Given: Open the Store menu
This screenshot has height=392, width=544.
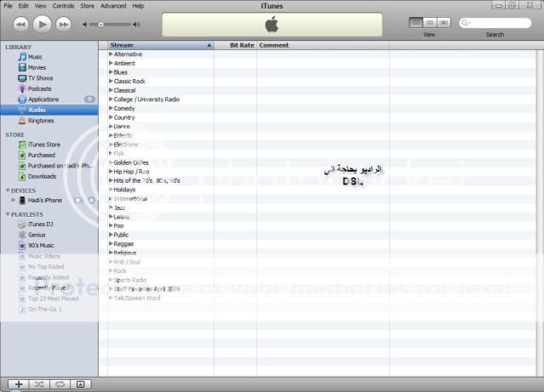Looking at the screenshot, I should tap(87, 6).
